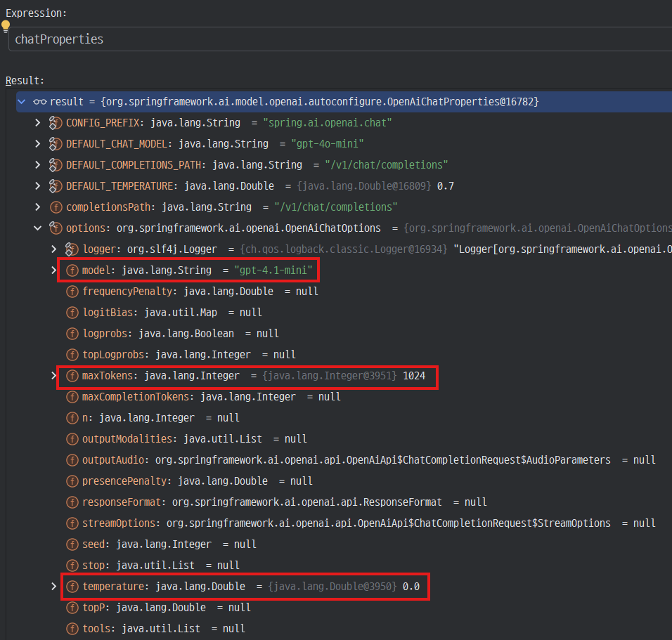
Task: Expand the completionsPath node
Action: (x=38, y=207)
